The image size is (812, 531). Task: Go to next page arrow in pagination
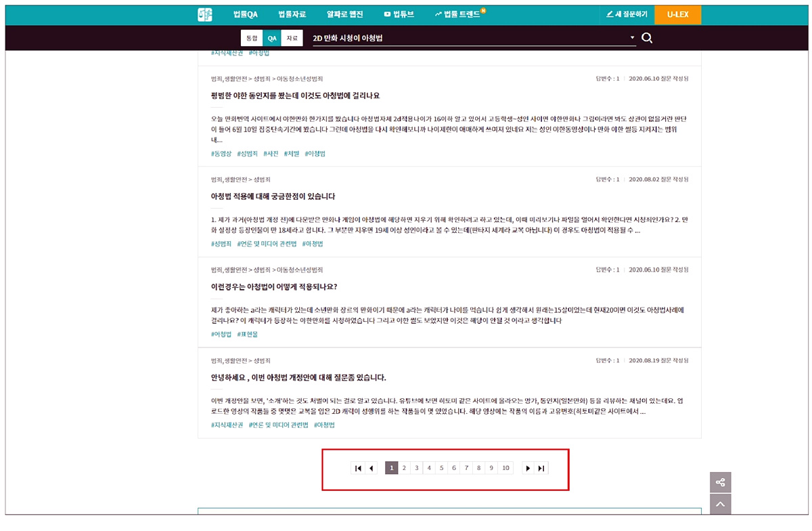click(x=528, y=468)
